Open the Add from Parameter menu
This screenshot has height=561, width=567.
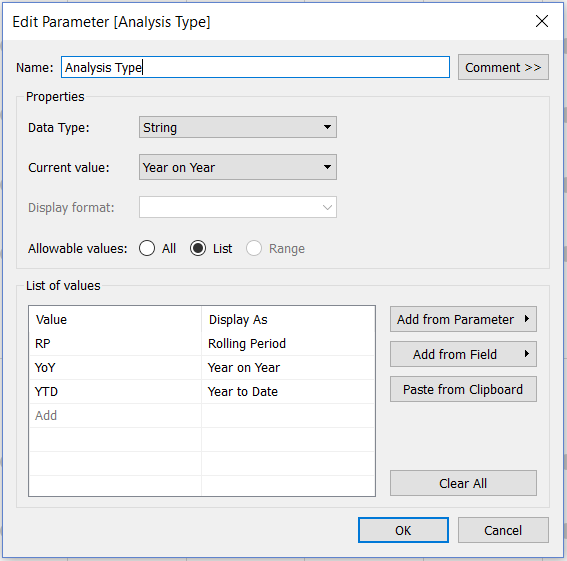[463, 319]
